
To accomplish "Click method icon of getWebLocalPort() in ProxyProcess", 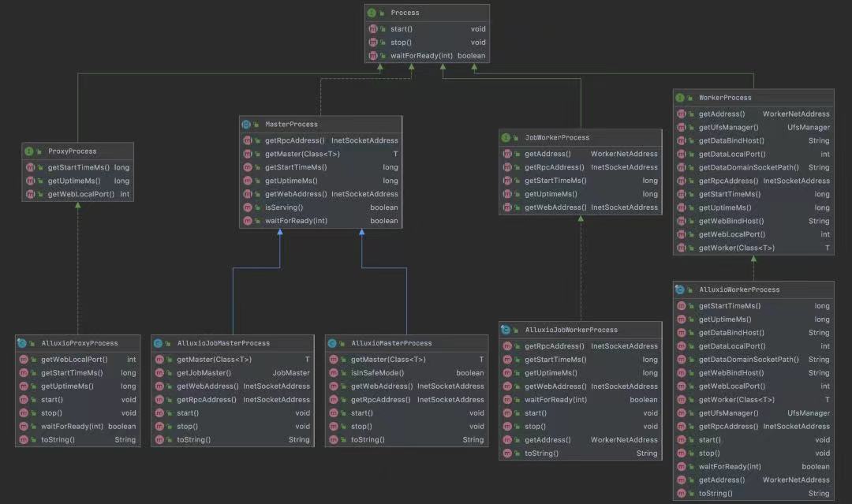I will [x=31, y=194].
